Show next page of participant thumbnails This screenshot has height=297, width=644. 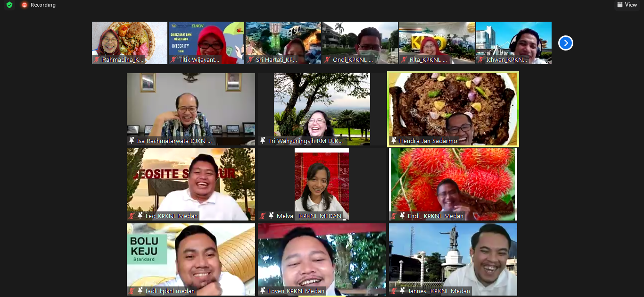[x=565, y=43]
